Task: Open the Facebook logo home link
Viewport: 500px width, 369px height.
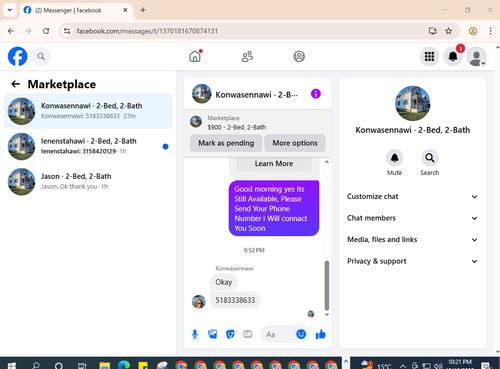Action: coord(17,56)
